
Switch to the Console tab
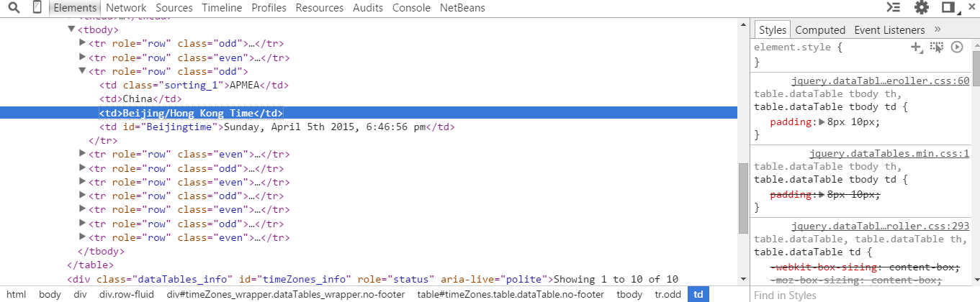(412, 8)
